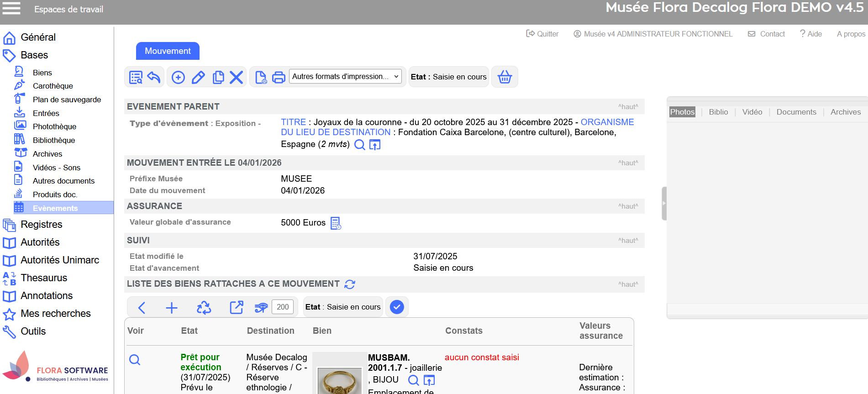Viewport: 868px width, 394px height.
Task: Open Phototheque in the sidebar
Action: point(54,127)
